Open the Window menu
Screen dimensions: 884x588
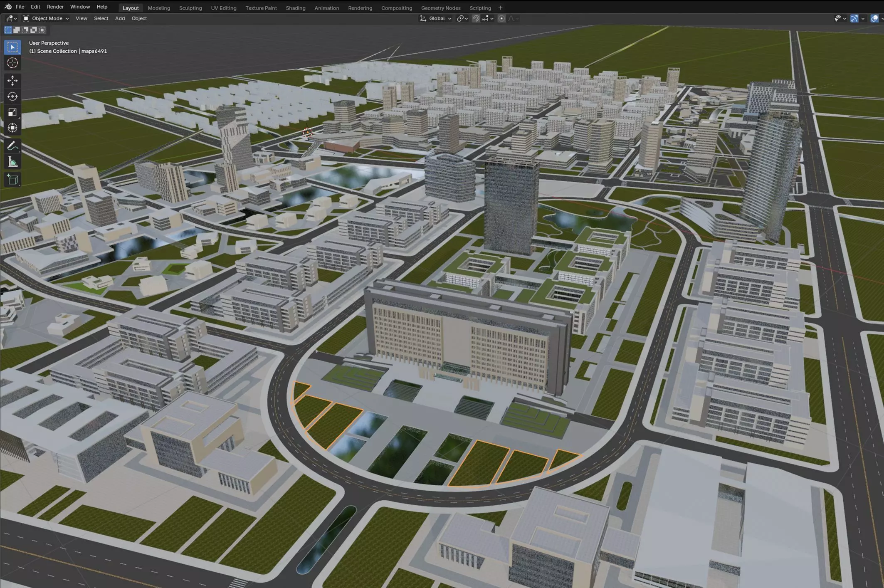click(x=80, y=7)
